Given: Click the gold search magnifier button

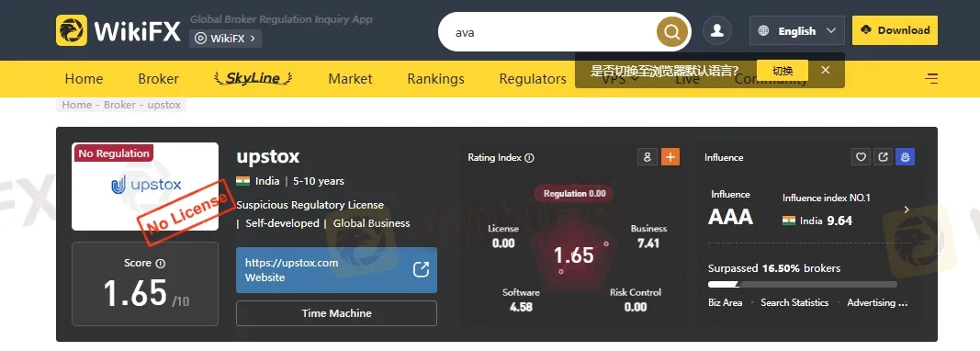Looking at the screenshot, I should 672,31.
